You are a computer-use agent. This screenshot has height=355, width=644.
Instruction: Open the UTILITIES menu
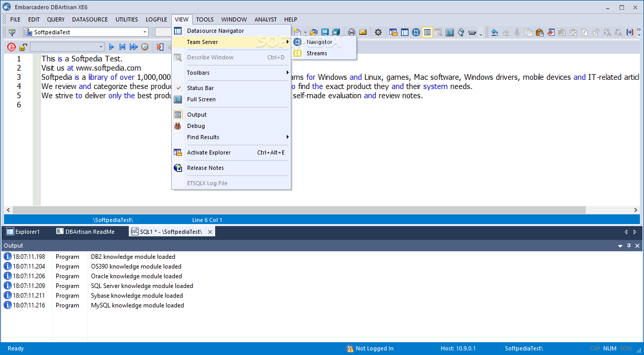(127, 19)
